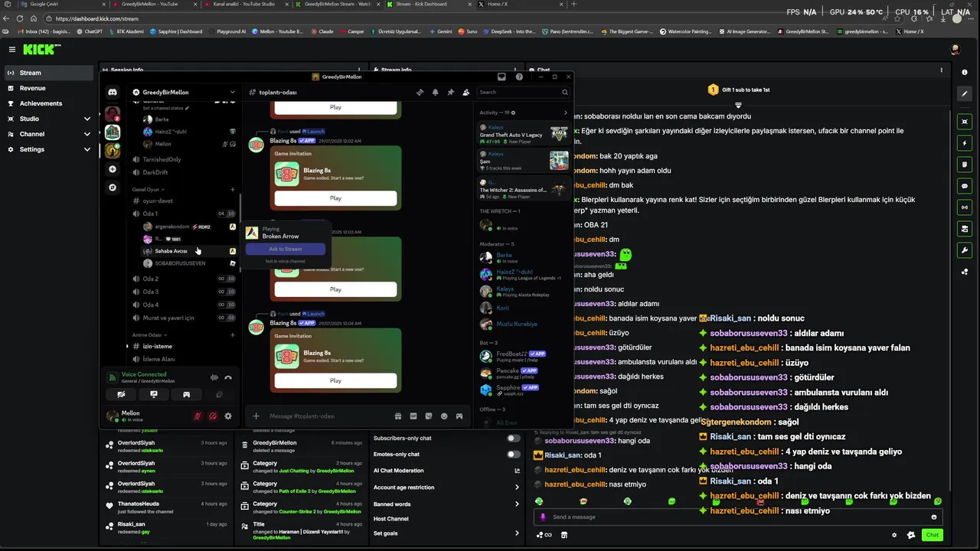The height and width of the screenshot is (551, 980).
Task: Open the emoji picker in Discord message bar
Action: 444,416
